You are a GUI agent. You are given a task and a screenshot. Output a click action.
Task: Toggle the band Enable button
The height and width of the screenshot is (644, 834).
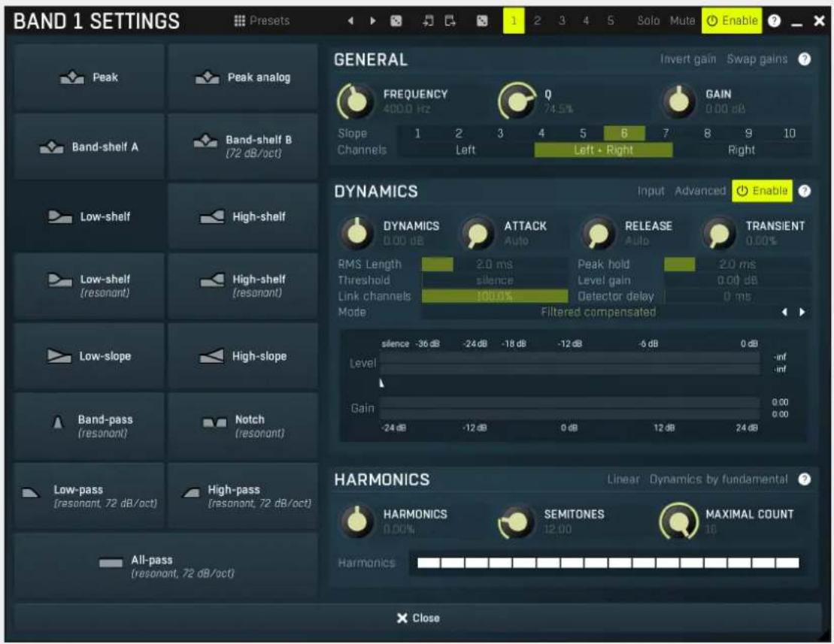pyautogui.click(x=731, y=21)
